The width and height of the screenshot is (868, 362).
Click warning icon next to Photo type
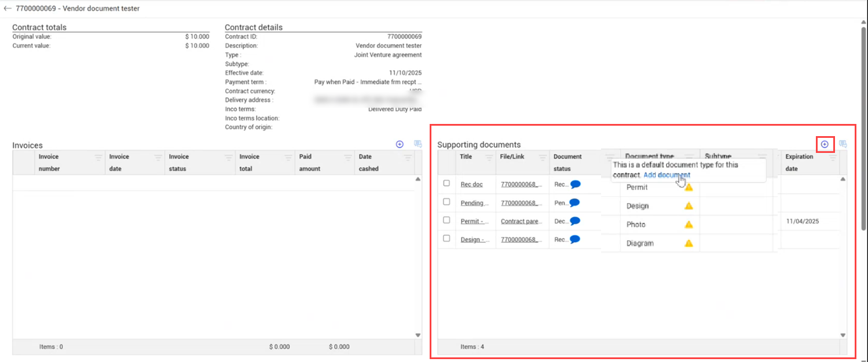688,224
